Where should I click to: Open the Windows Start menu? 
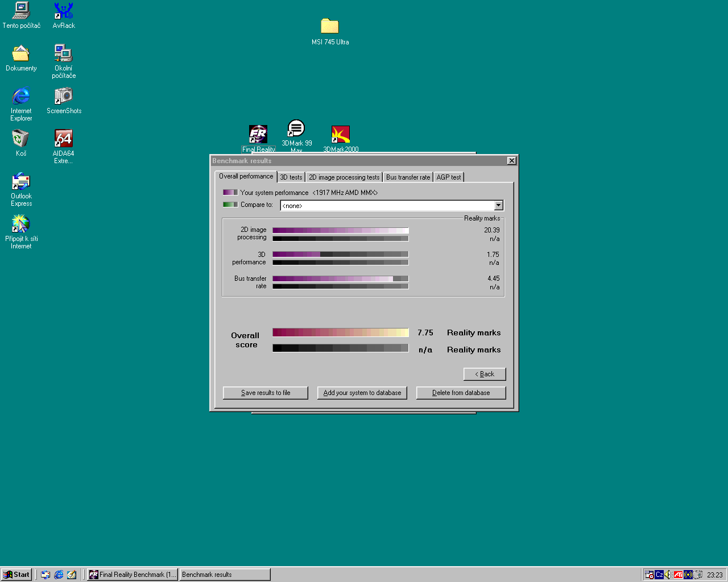click(x=16, y=575)
